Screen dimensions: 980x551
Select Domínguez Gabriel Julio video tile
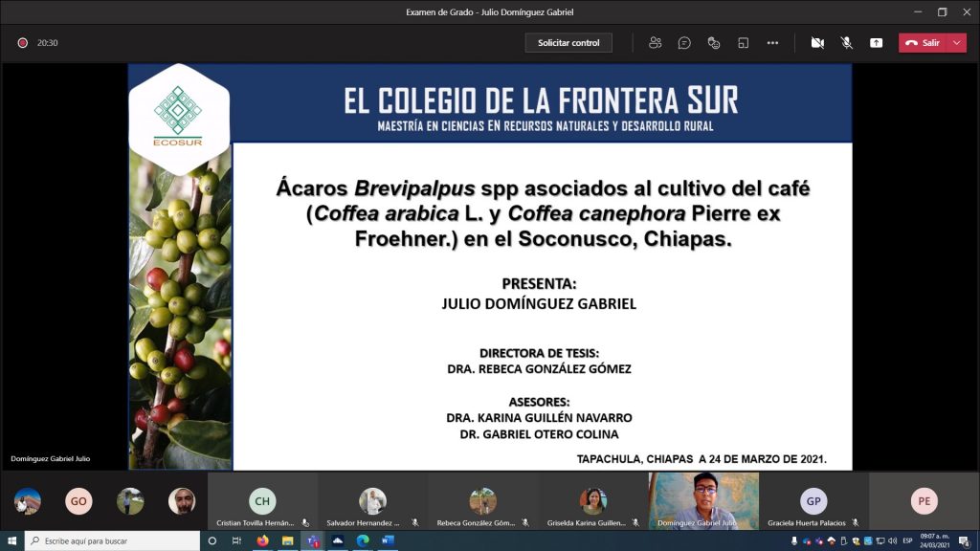pyautogui.click(x=703, y=501)
